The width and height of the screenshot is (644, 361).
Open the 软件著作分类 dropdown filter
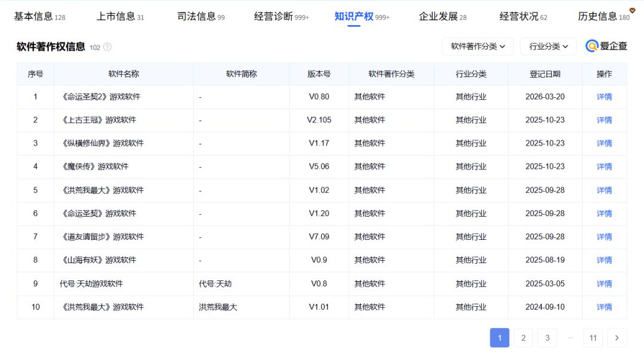coord(478,47)
